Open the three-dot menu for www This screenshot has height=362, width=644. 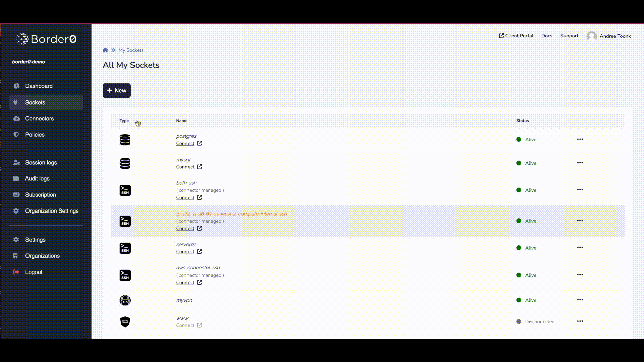tap(580, 321)
